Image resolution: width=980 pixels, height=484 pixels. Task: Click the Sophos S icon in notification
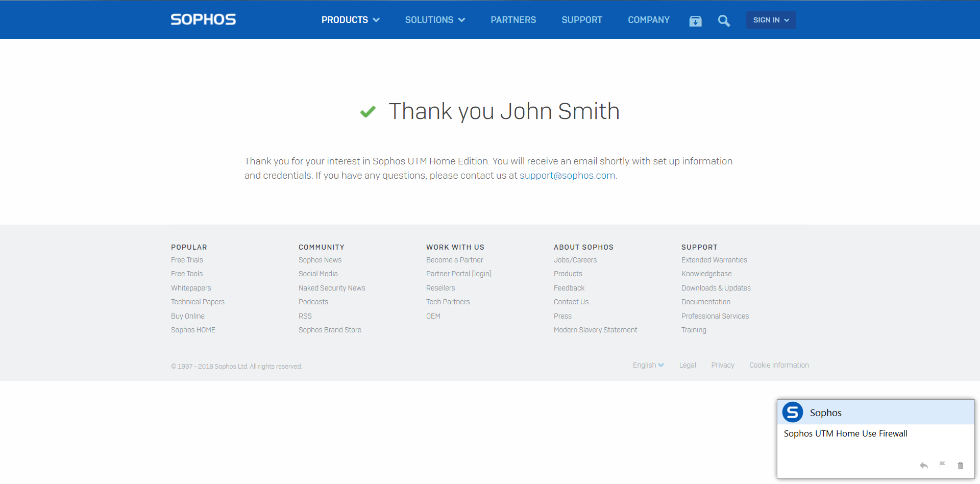pos(793,412)
